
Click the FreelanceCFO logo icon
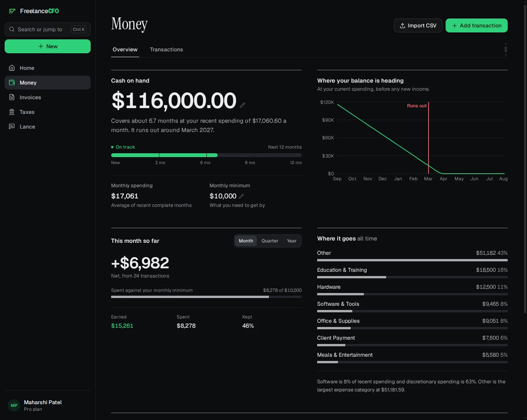click(12, 11)
